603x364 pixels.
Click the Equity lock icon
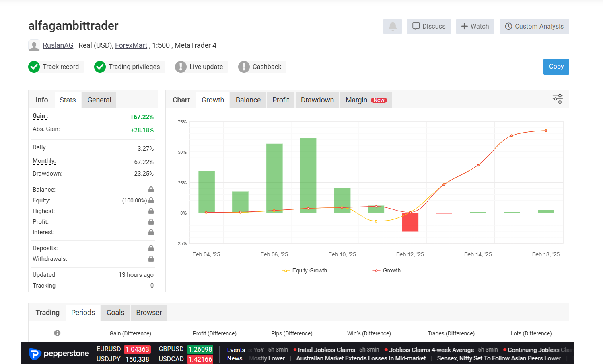(x=151, y=200)
